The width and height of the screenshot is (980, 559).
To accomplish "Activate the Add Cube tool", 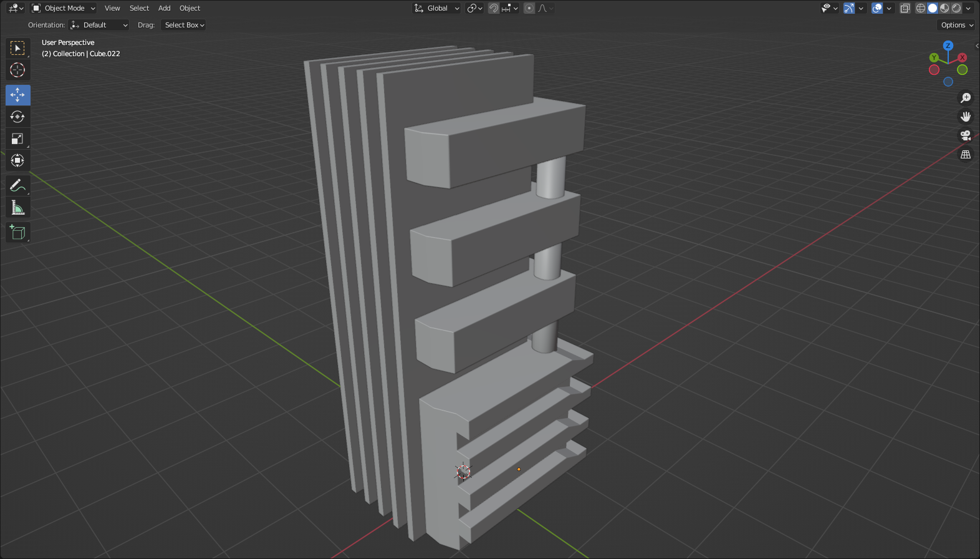I will (x=17, y=233).
